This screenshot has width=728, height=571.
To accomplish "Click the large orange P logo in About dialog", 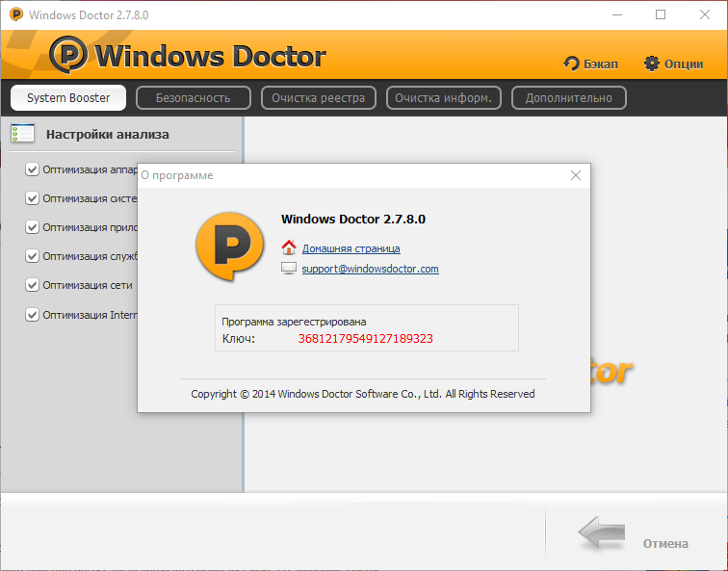I will click(230, 247).
